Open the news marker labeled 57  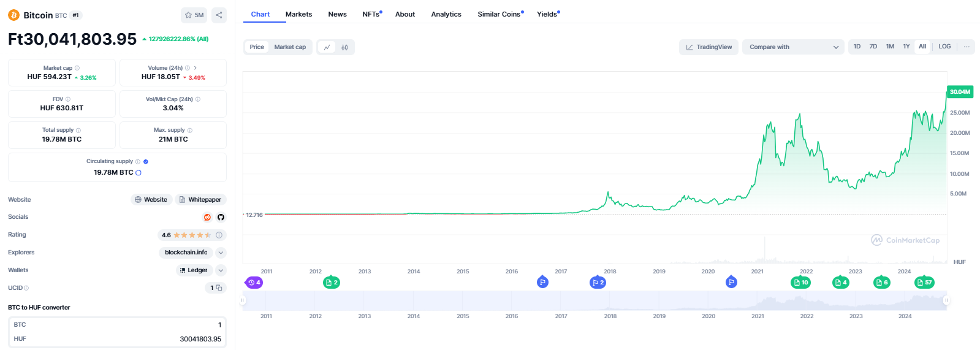(924, 283)
